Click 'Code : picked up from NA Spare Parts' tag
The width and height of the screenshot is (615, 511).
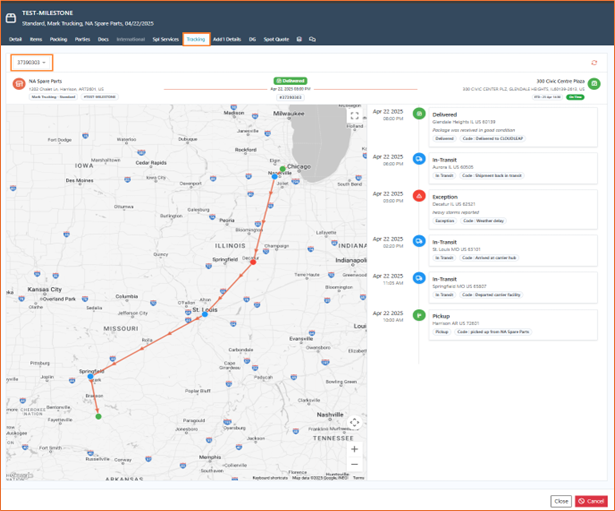click(493, 332)
